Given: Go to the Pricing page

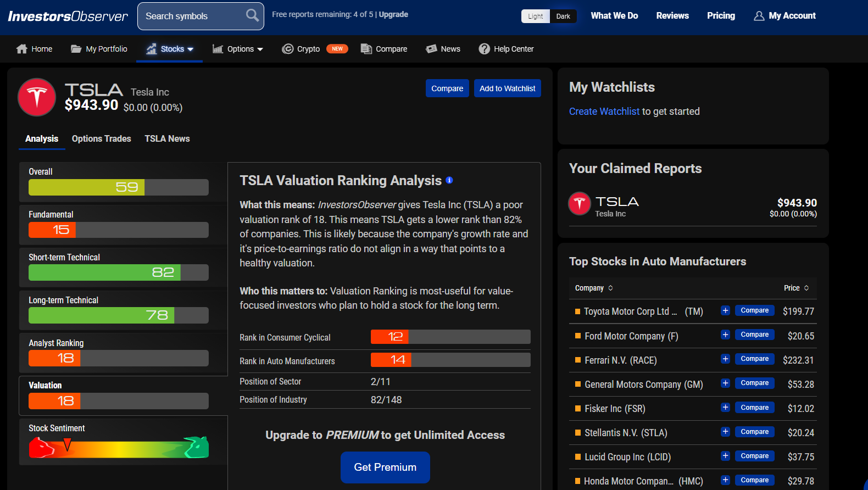Looking at the screenshot, I should pos(721,16).
